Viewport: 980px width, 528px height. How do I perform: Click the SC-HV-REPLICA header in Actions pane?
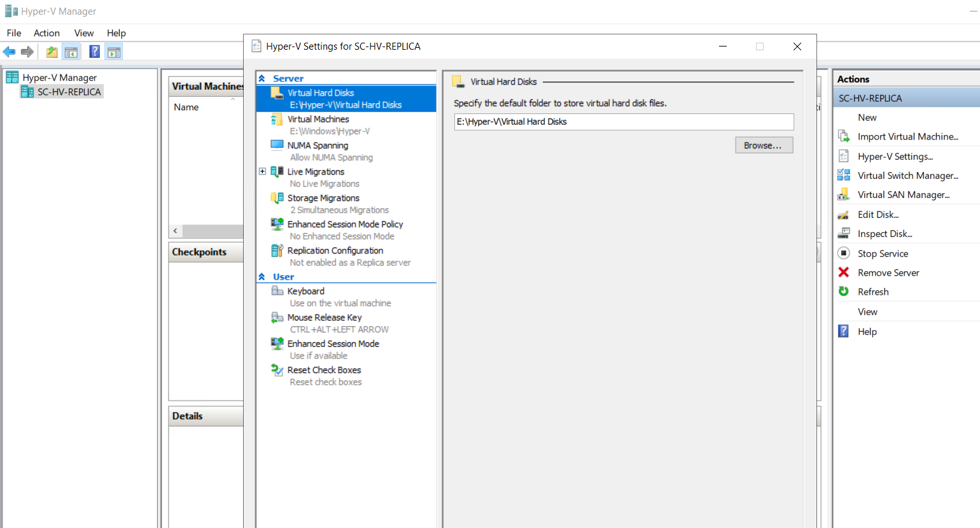906,98
